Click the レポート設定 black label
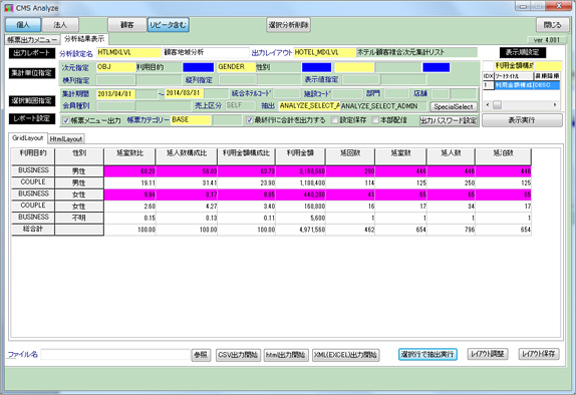This screenshot has height=395, width=576. coord(32,118)
